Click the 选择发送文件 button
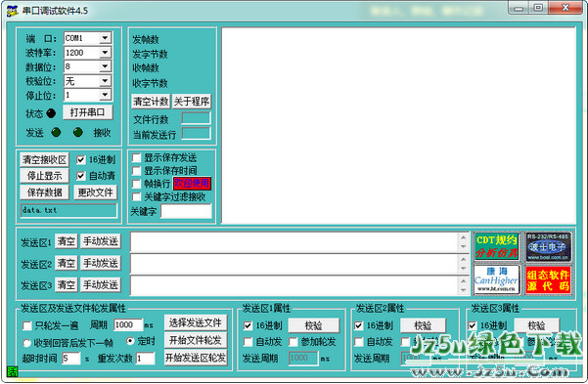The height and width of the screenshot is (384, 588). [196, 322]
